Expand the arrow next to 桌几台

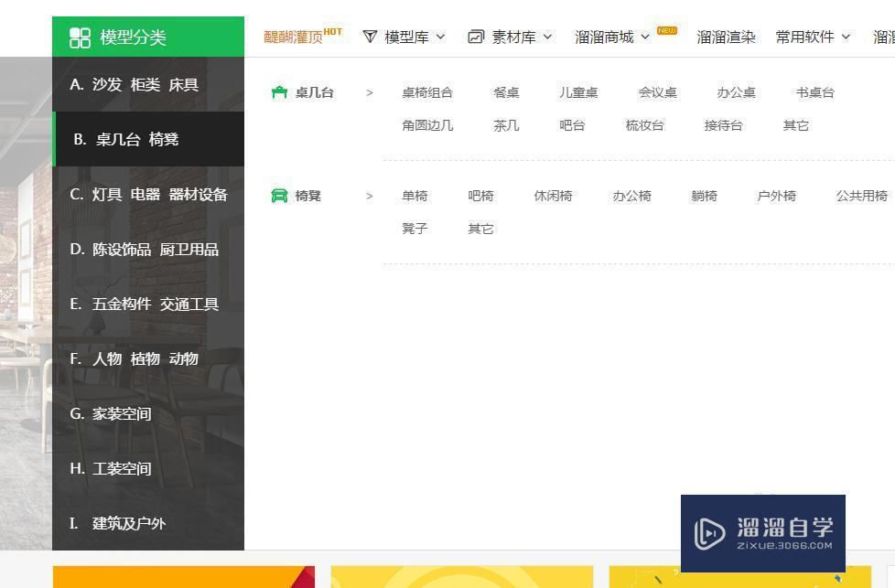coord(370,91)
